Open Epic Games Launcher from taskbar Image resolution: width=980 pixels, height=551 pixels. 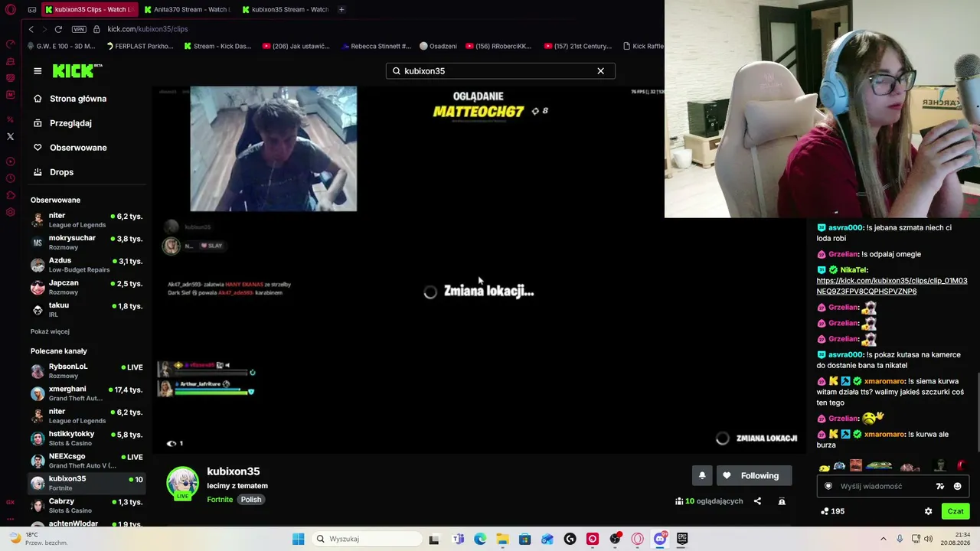click(682, 539)
